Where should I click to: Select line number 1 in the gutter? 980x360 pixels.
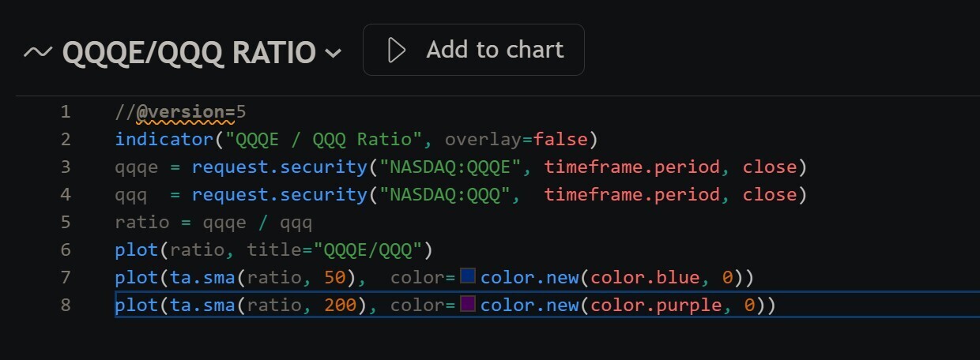65,112
